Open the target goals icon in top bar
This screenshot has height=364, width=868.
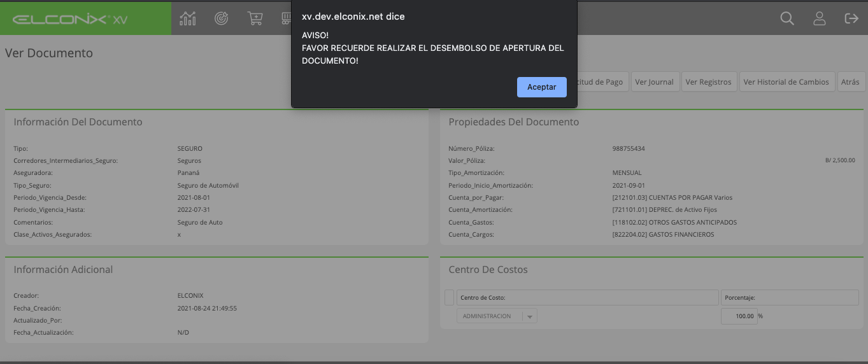coord(222,18)
